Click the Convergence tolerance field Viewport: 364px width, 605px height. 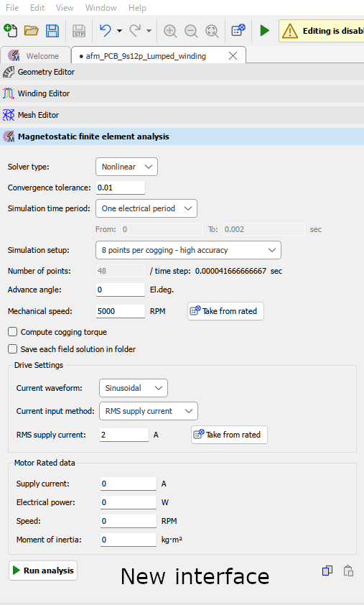coord(121,188)
